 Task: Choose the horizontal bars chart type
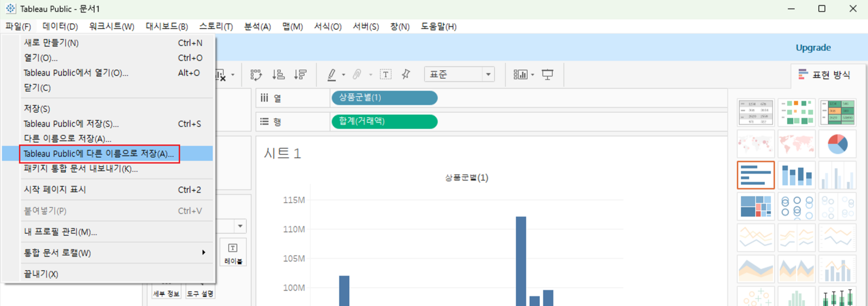click(x=756, y=175)
